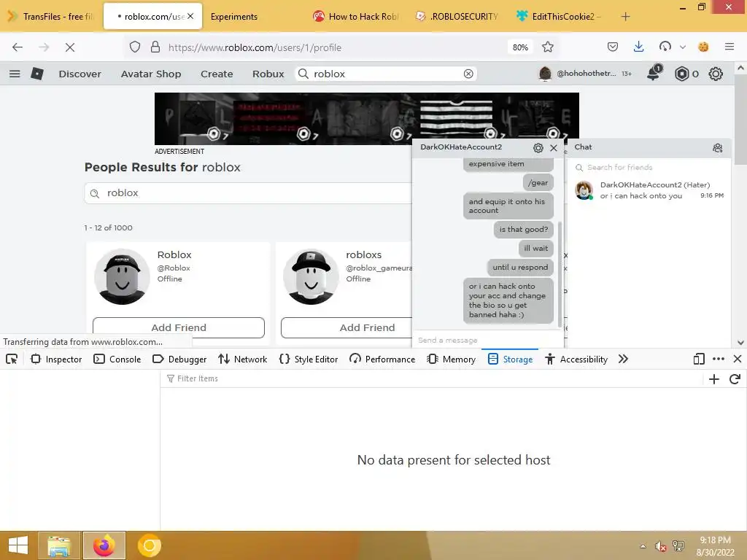
Task: Switch to the .ROBLOSECURITY tab
Action: (x=458, y=17)
